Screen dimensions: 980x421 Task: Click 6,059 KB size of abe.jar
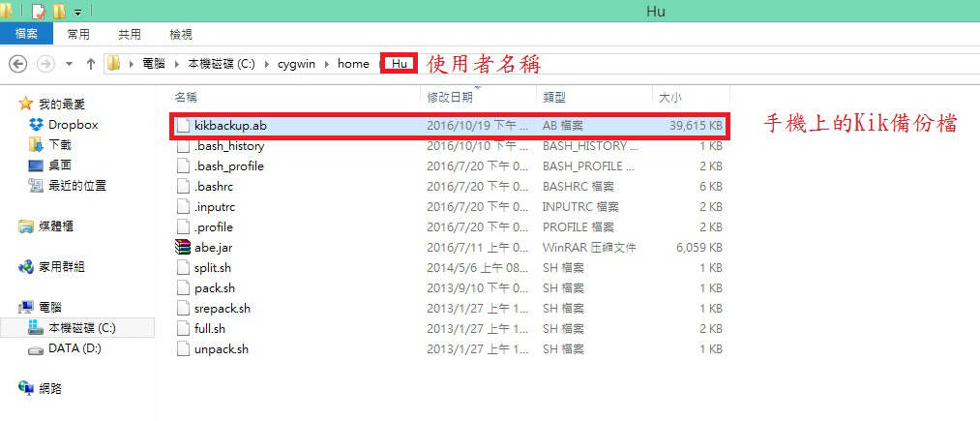699,248
